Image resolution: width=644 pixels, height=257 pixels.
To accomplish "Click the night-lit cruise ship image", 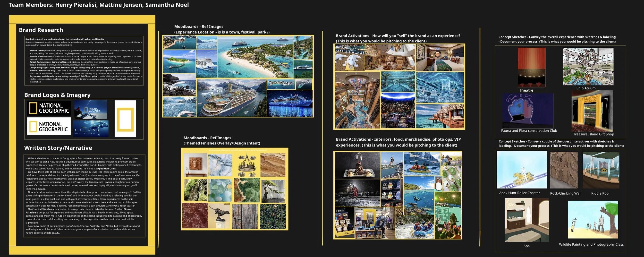I will tap(290, 103).
